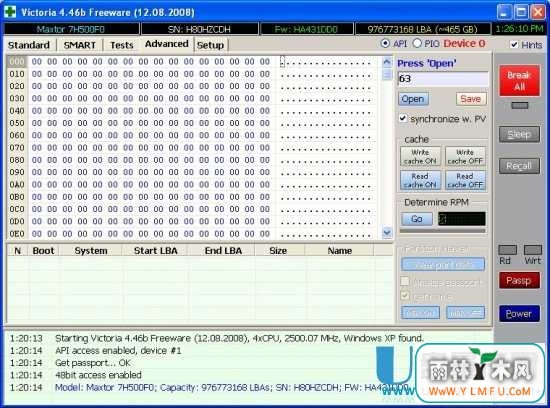550x408 pixels.
Task: Click the hex view scrollbar thumb
Action: click(x=387, y=74)
